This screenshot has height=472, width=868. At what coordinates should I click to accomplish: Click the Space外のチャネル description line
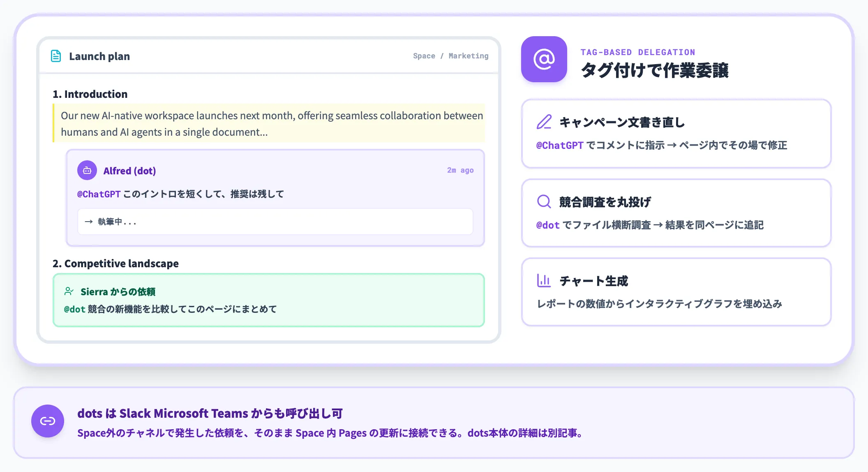(x=330, y=433)
